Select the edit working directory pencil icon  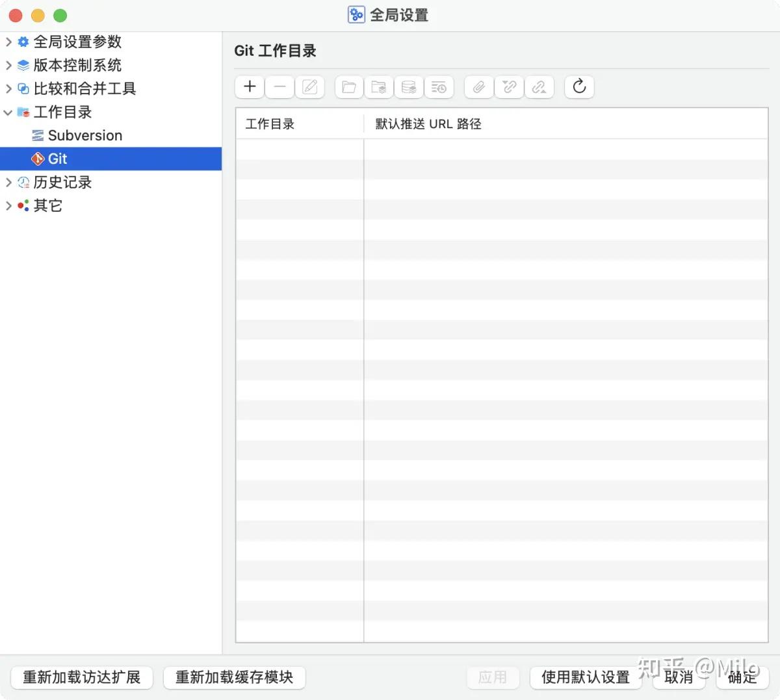coord(310,86)
